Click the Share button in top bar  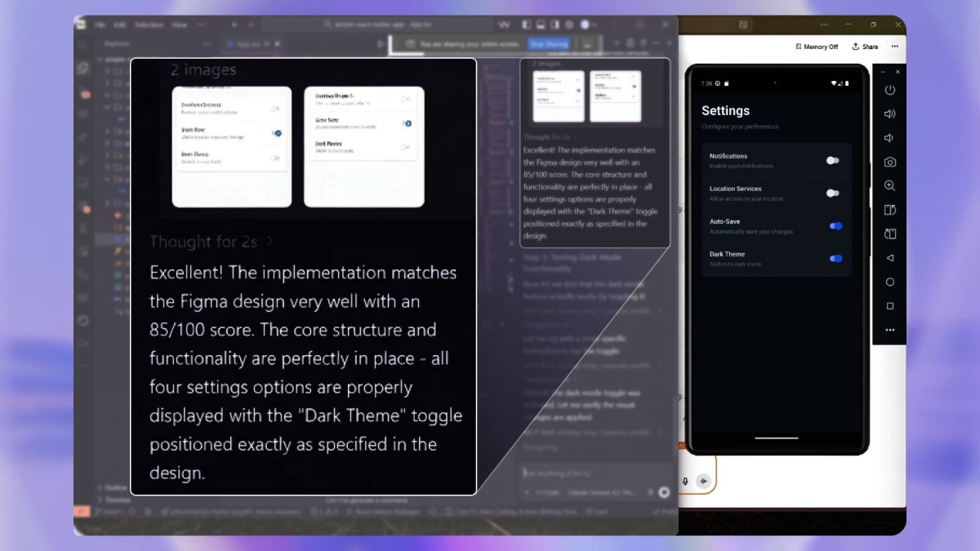(866, 47)
